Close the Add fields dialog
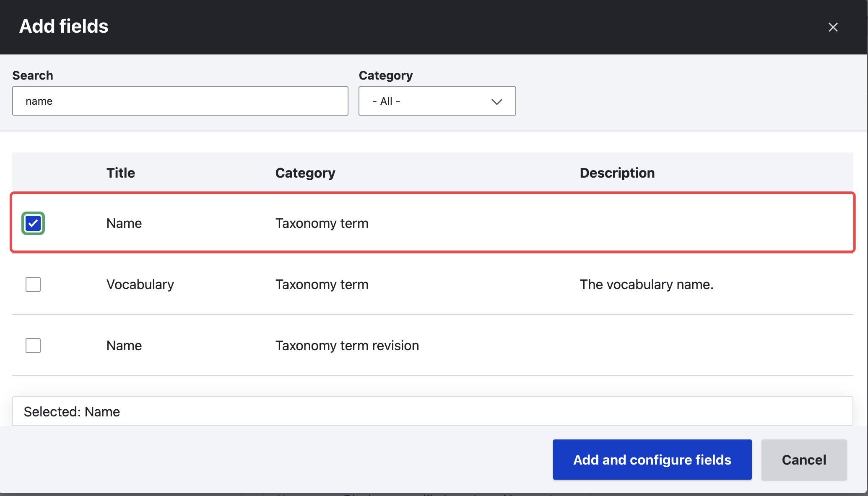This screenshot has height=496, width=868. (x=833, y=27)
